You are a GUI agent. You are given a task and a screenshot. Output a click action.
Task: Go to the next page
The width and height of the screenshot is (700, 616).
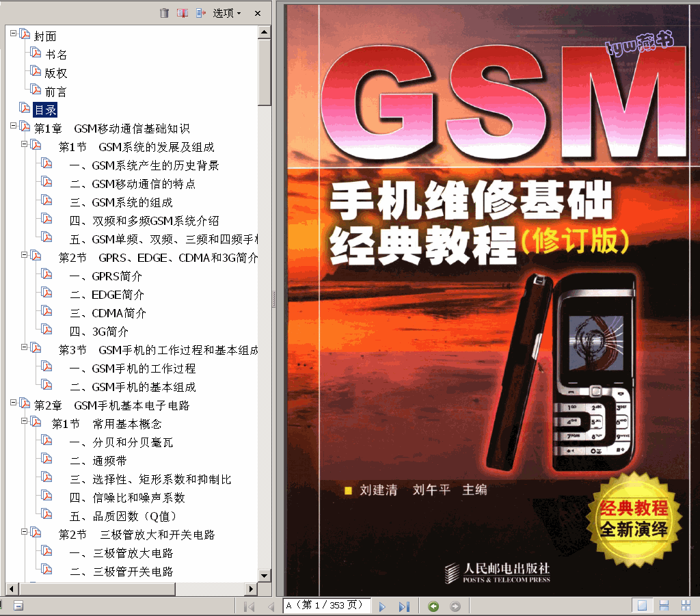[x=382, y=606]
